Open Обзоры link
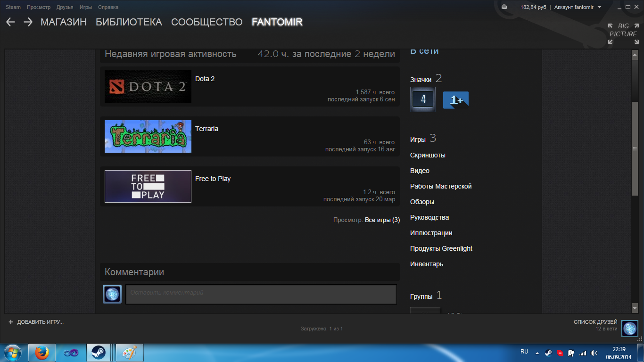 click(x=422, y=202)
